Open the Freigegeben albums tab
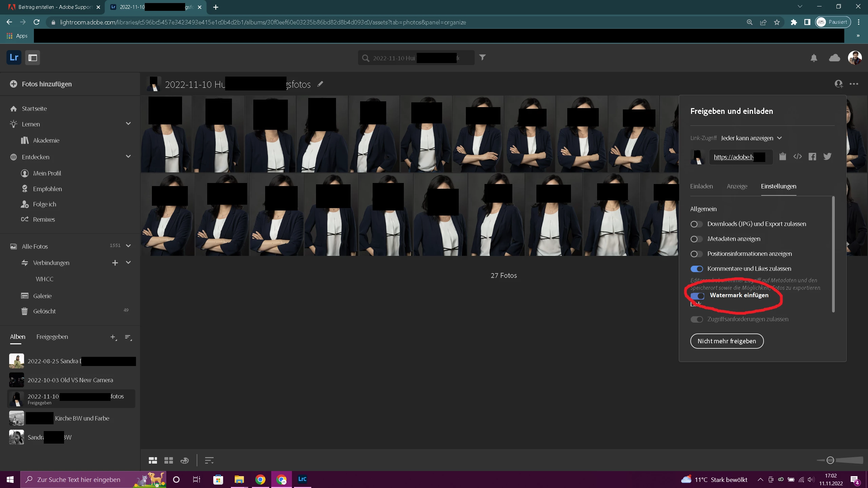This screenshot has height=488, width=868. coord(52,337)
